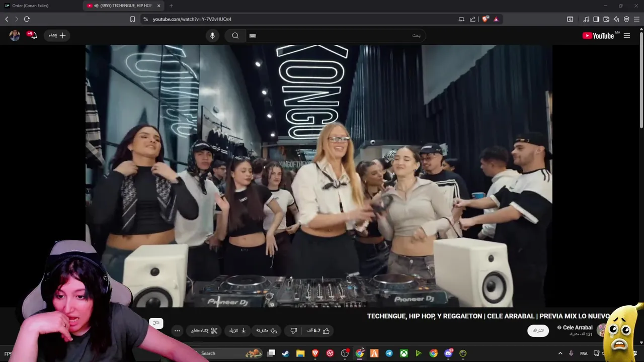This screenshot has width=644, height=362.
Task: Open Discord from the taskbar
Action: click(448, 353)
